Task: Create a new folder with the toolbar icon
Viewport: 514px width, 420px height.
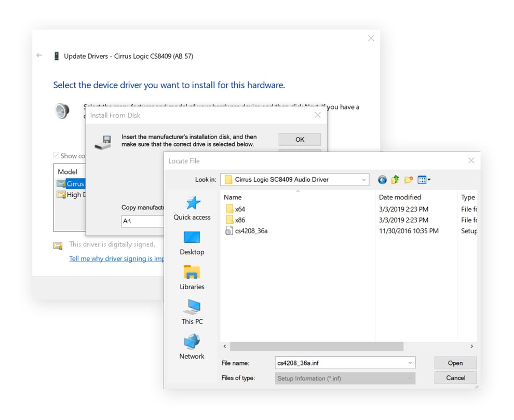Action: 410,180
